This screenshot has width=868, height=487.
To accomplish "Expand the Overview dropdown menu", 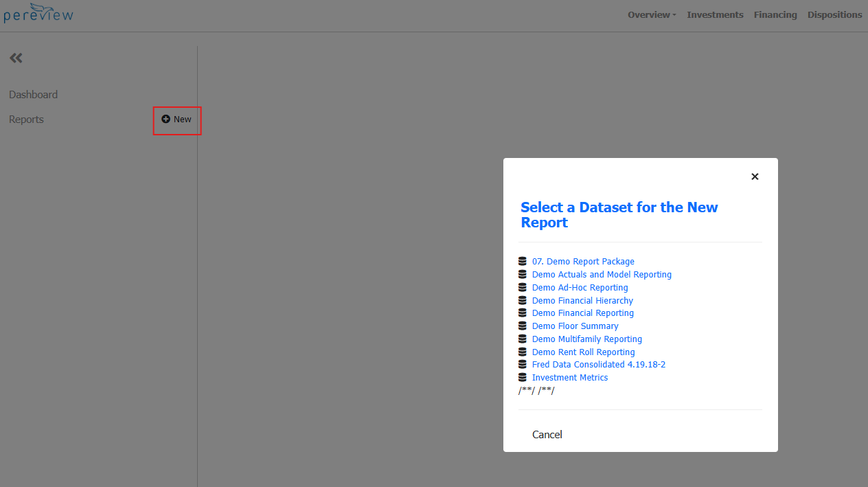I will 651,15.
